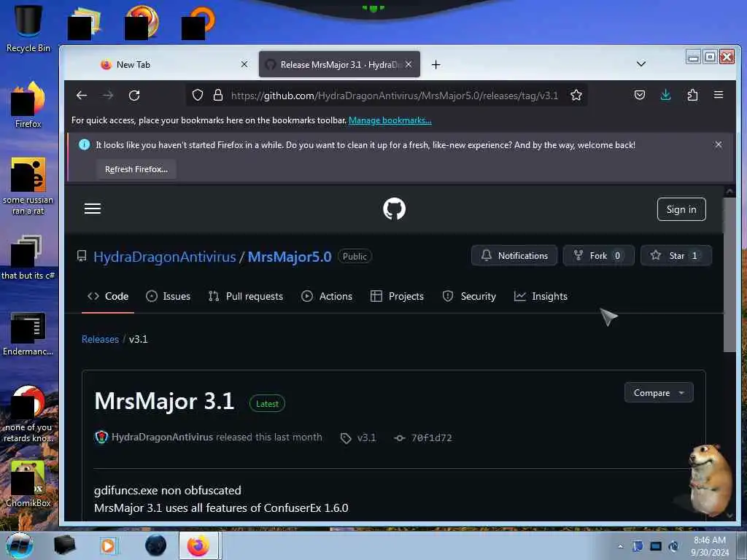
Task: Select 'some russian ran a rat' desktop icon
Action: coord(28,186)
